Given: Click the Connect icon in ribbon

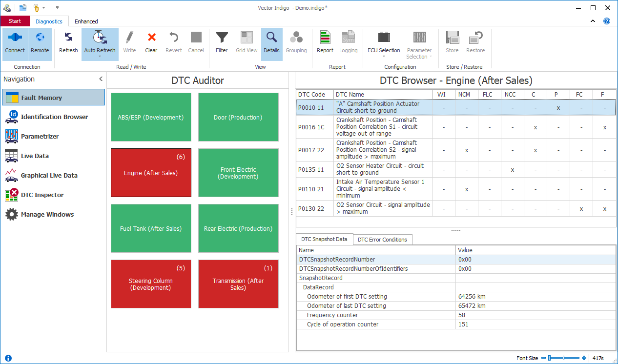Looking at the screenshot, I should 15,38.
